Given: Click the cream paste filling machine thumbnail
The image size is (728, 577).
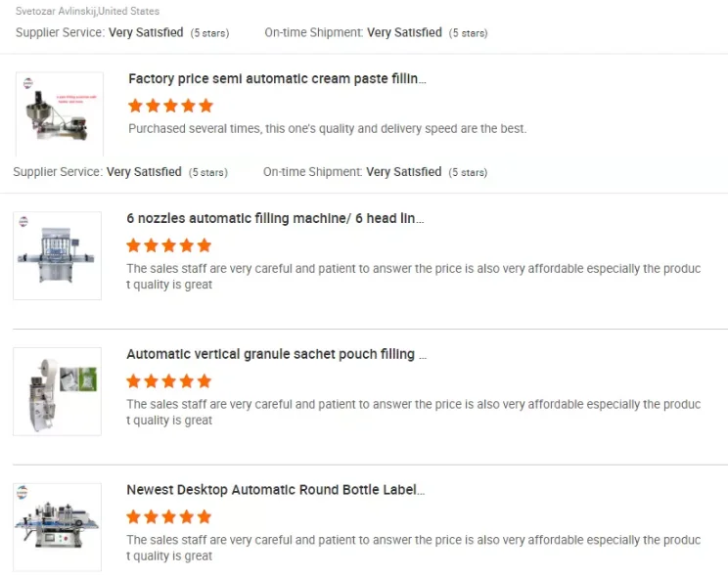Looking at the screenshot, I should [x=59, y=115].
